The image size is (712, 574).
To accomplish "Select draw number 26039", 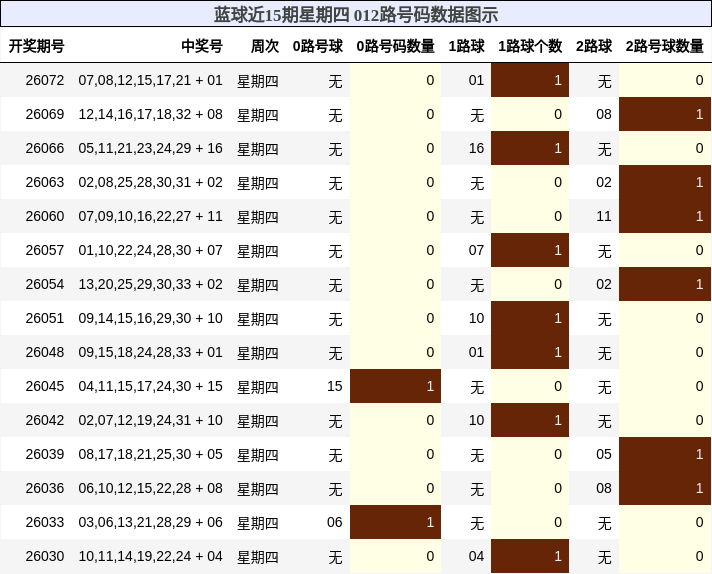I will pos(45,455).
